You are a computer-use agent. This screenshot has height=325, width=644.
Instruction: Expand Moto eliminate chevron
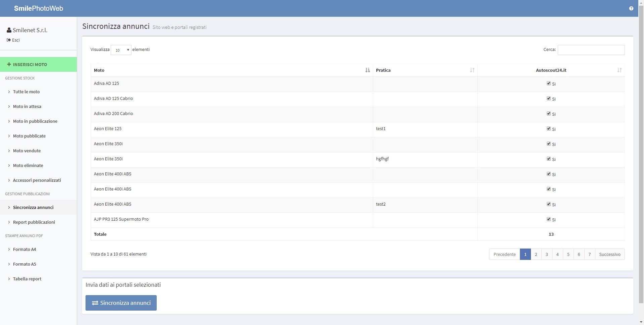click(9, 165)
